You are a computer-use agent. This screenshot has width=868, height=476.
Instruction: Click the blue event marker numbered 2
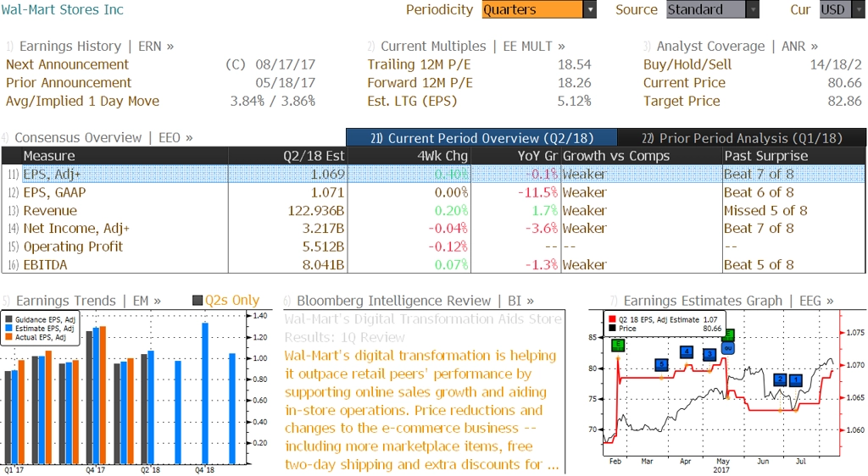coord(780,379)
